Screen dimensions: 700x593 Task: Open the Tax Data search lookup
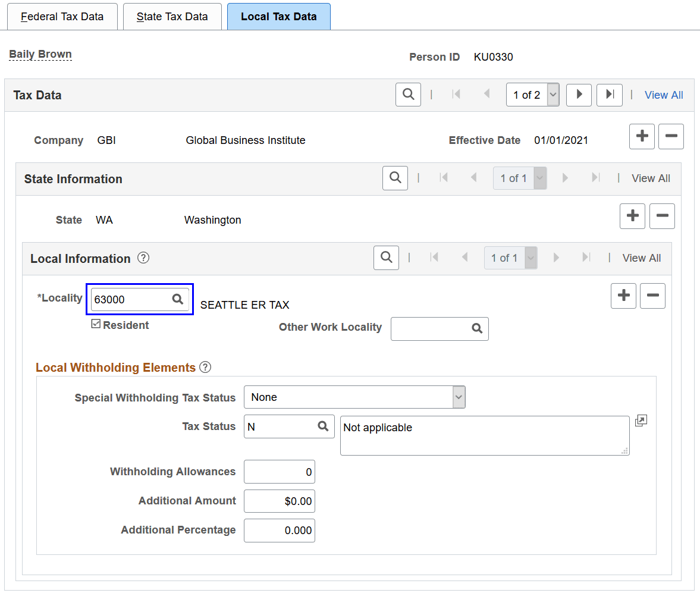tap(408, 94)
